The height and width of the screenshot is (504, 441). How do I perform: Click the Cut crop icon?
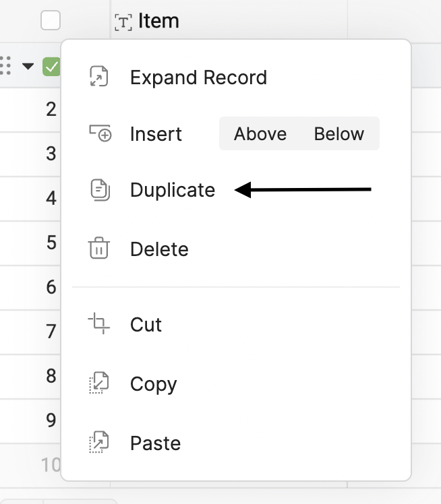point(99,324)
